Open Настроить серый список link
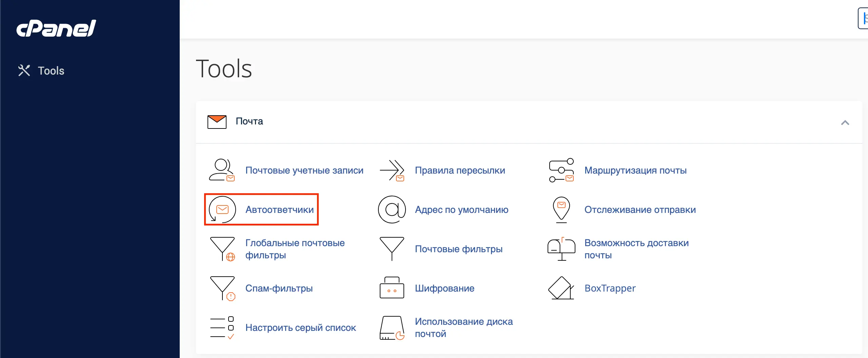This screenshot has width=868, height=358. (x=301, y=327)
